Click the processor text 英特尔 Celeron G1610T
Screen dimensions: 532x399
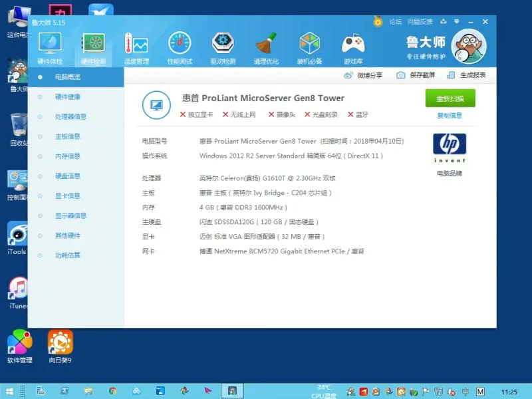coord(267,178)
